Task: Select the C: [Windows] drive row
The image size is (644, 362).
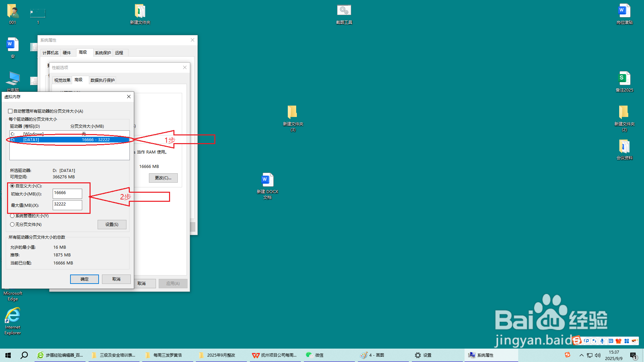Action: tap(34, 134)
